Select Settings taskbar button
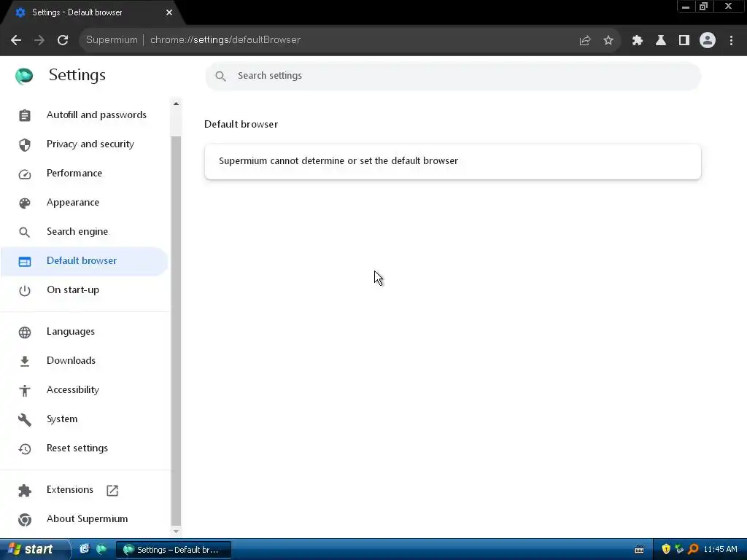The image size is (747, 560). click(174, 550)
